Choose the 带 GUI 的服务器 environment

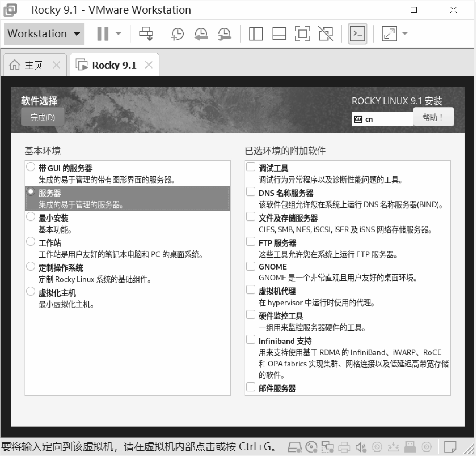click(x=30, y=167)
